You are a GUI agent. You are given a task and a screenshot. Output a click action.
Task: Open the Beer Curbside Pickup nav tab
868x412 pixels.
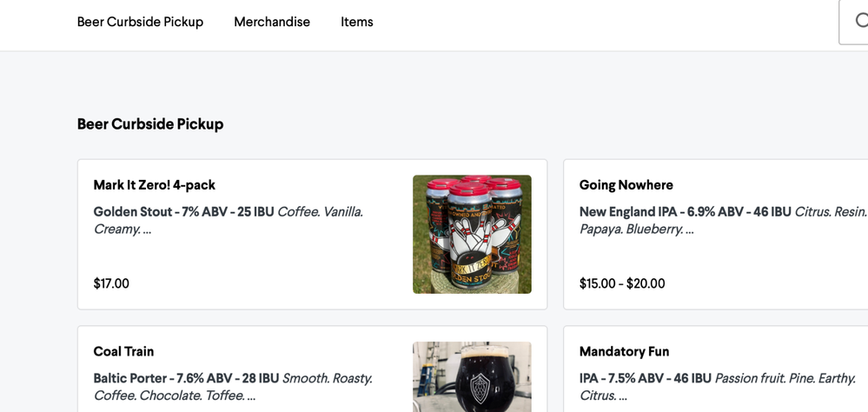click(x=140, y=22)
